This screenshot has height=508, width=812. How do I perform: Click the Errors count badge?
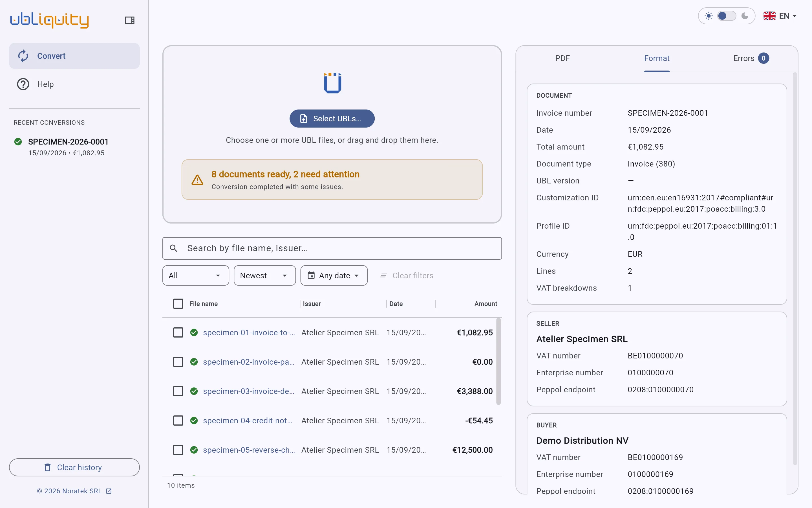[x=764, y=58]
